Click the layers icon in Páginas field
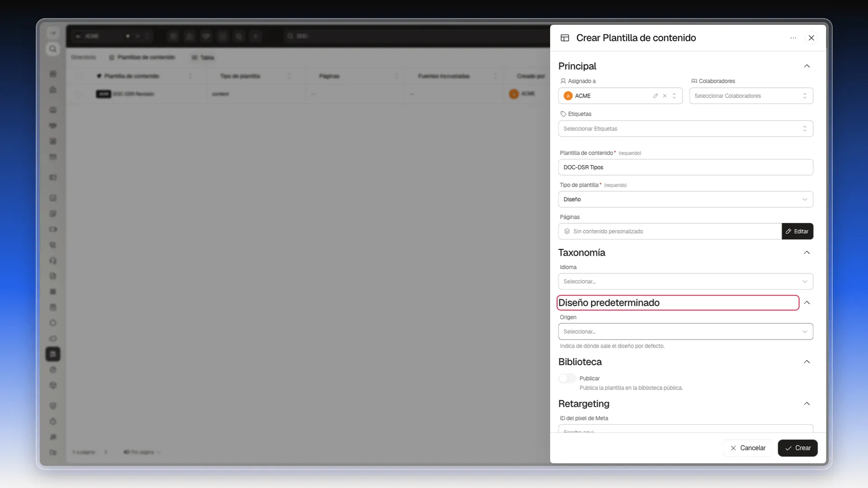The width and height of the screenshot is (868, 488). pos(567,231)
